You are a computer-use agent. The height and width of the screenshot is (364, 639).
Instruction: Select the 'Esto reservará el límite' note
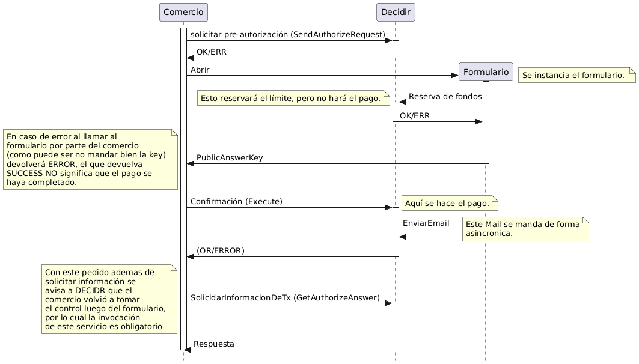coord(294,98)
